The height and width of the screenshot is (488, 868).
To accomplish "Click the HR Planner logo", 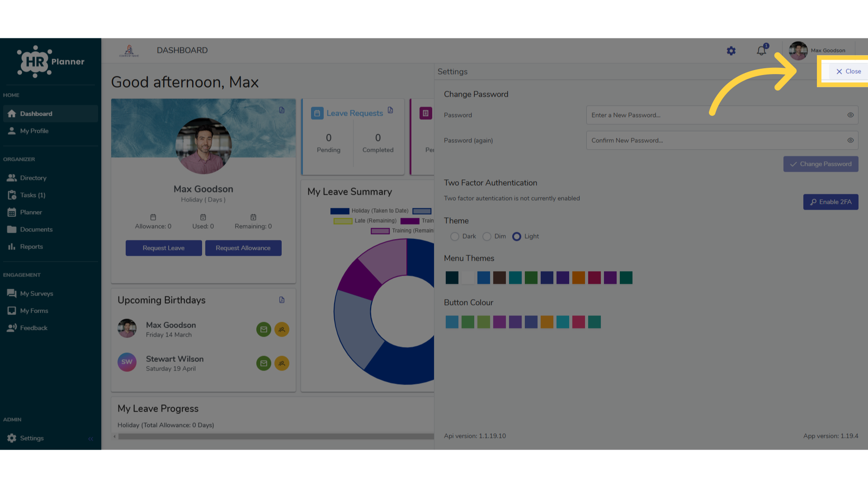I will tap(51, 61).
